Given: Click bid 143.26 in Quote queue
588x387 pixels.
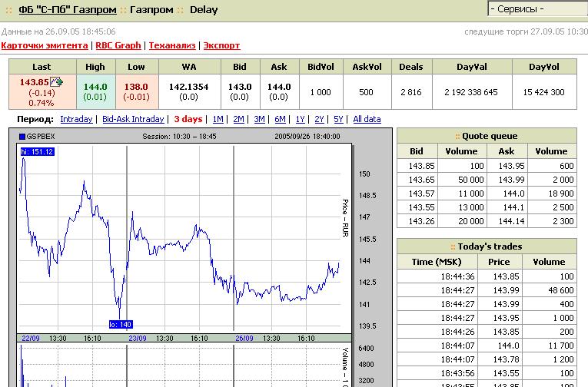Looking at the screenshot, I should tap(421, 221).
